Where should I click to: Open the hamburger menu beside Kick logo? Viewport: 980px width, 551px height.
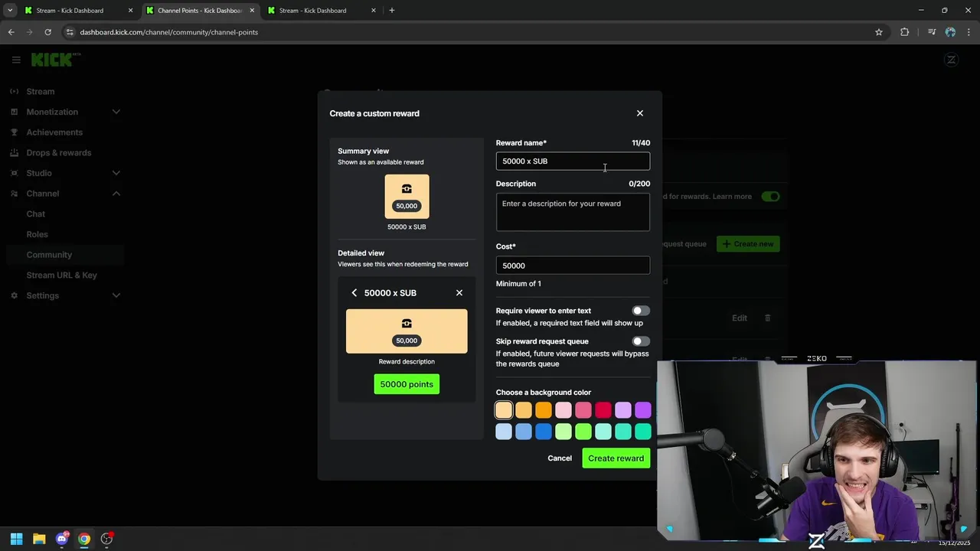pyautogui.click(x=15, y=60)
